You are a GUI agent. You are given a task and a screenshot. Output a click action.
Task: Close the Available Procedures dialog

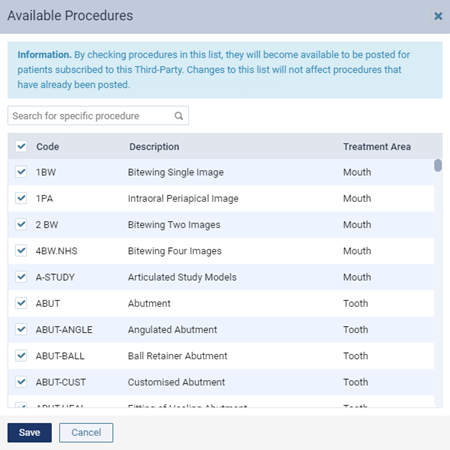[x=438, y=16]
